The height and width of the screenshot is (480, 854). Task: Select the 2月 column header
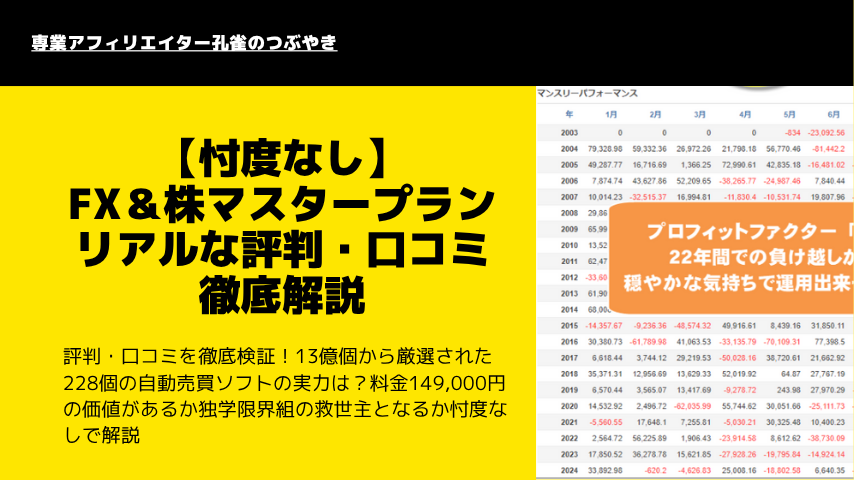pyautogui.click(x=656, y=114)
